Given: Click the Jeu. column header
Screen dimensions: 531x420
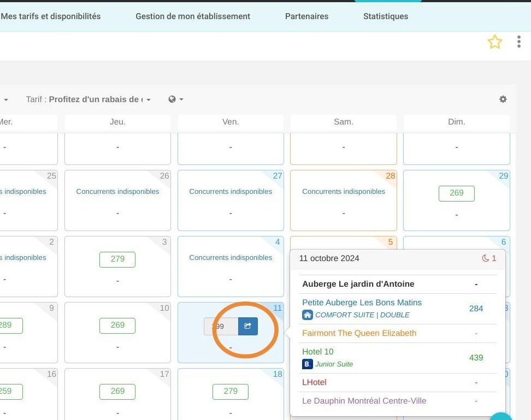Looking at the screenshot, I should pos(117,122).
